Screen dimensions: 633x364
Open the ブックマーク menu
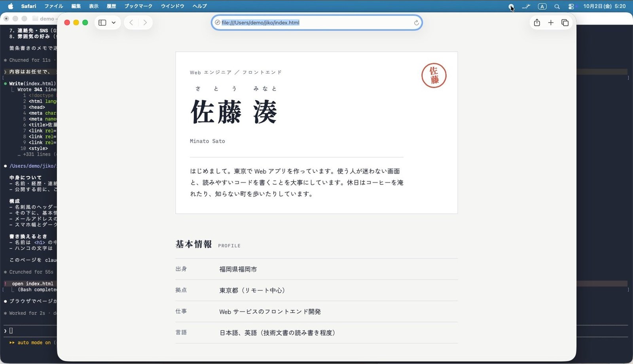tap(138, 6)
